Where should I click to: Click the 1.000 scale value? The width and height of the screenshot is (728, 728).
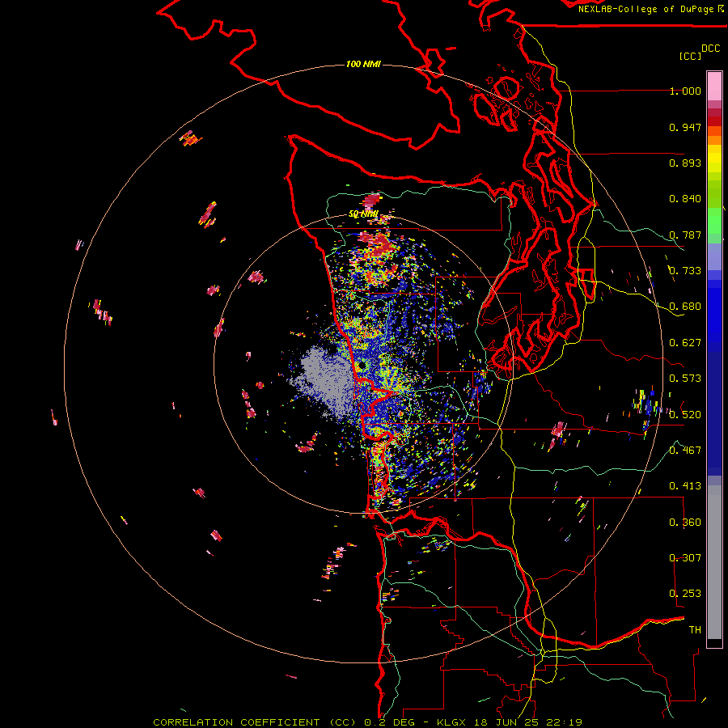point(685,91)
